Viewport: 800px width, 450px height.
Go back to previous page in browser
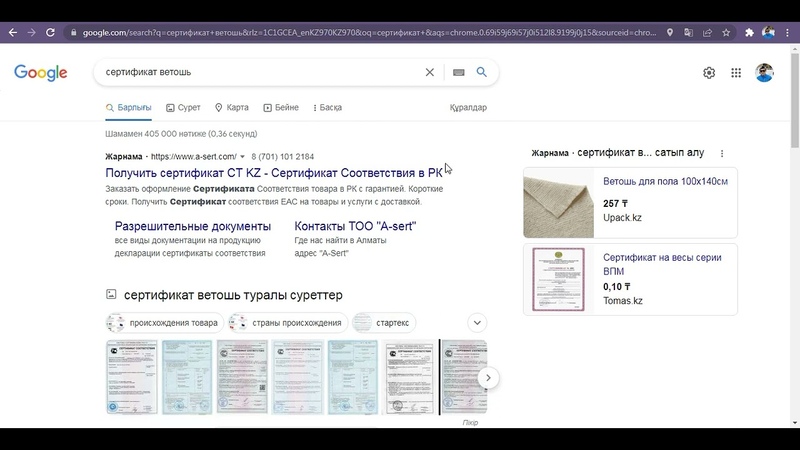(13, 33)
